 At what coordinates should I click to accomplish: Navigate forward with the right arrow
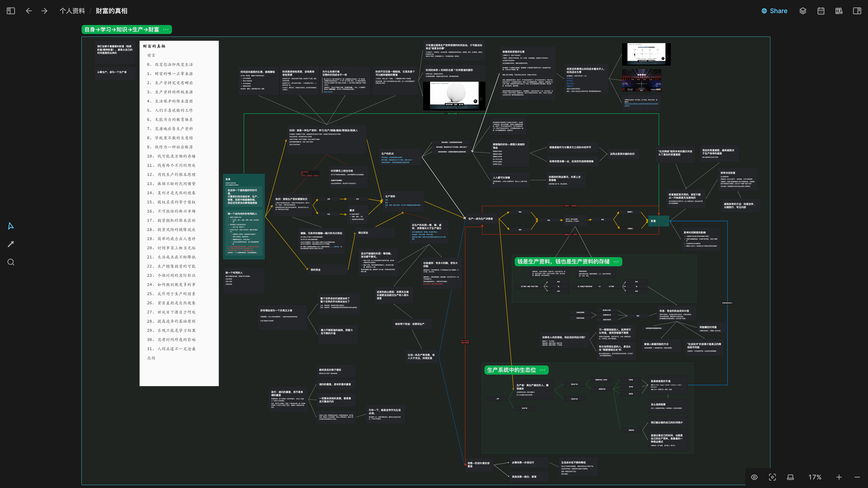tap(45, 11)
